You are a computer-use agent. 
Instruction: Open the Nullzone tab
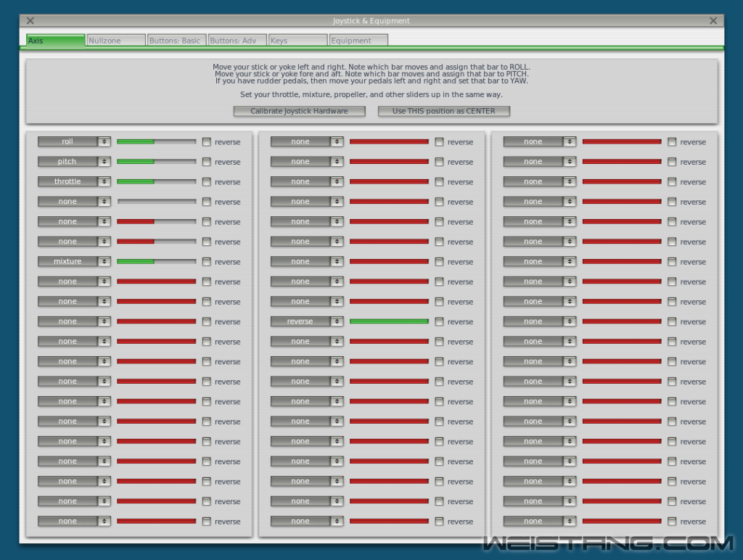tap(116, 41)
